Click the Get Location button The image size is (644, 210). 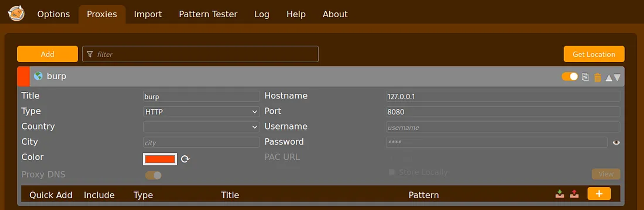click(594, 54)
